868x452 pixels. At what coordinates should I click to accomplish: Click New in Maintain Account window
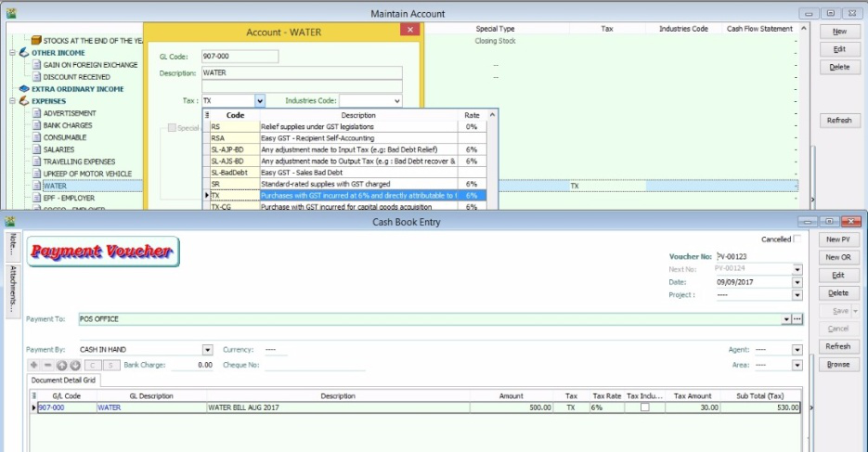click(x=839, y=32)
